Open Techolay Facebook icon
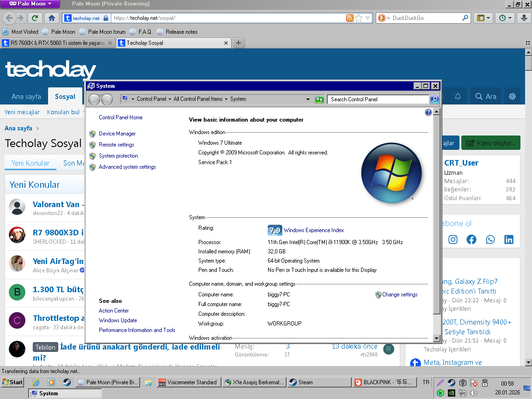The image size is (532, 399). pos(471,239)
